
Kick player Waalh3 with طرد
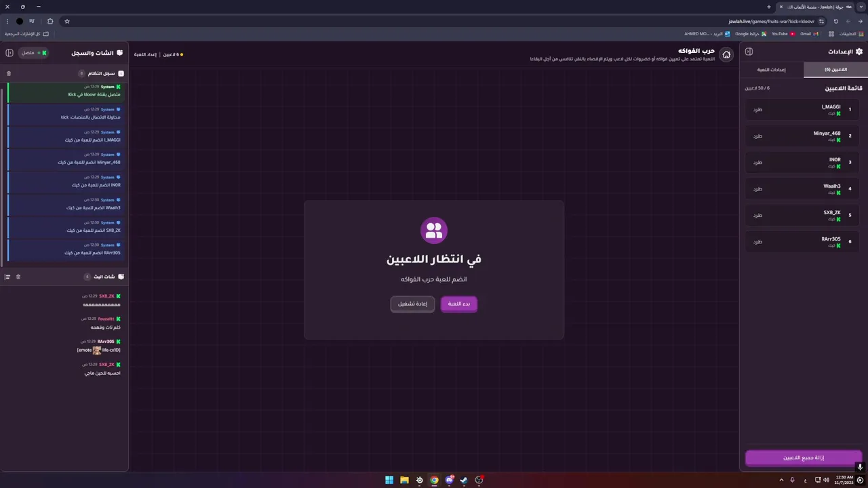[757, 188]
